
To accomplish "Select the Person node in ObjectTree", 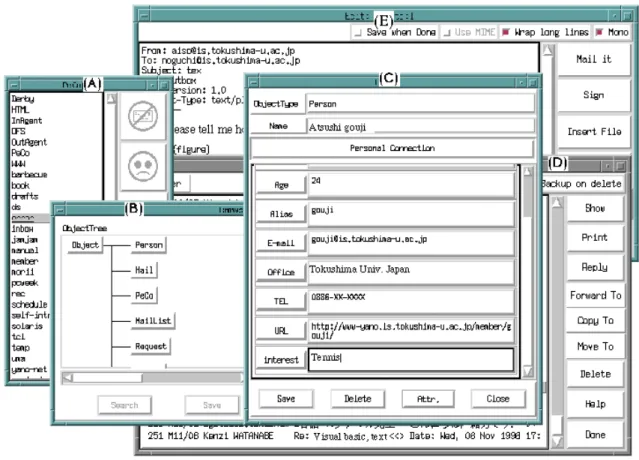I will click(x=149, y=245).
